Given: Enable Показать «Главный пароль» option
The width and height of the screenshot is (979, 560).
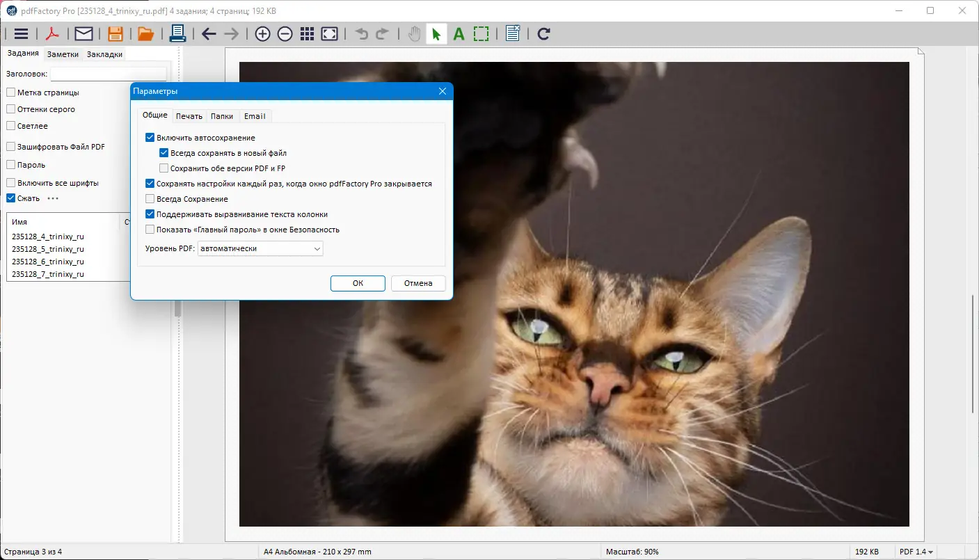Looking at the screenshot, I should 150,230.
